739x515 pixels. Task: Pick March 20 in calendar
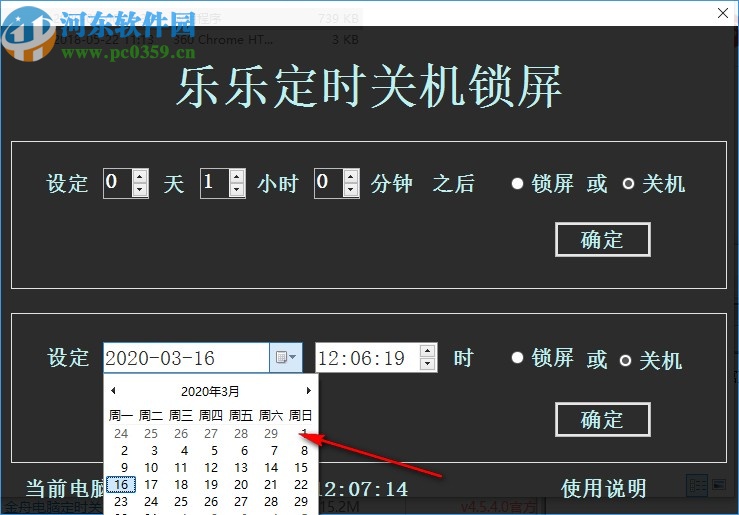click(x=241, y=484)
